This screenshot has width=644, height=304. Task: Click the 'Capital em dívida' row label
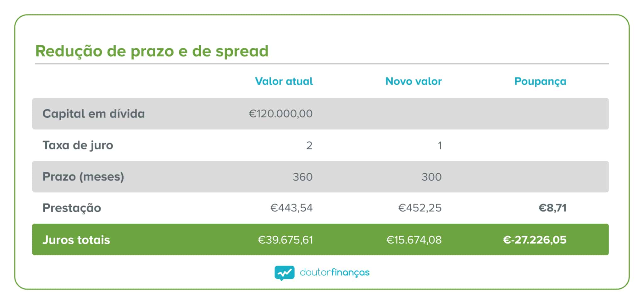(93, 114)
